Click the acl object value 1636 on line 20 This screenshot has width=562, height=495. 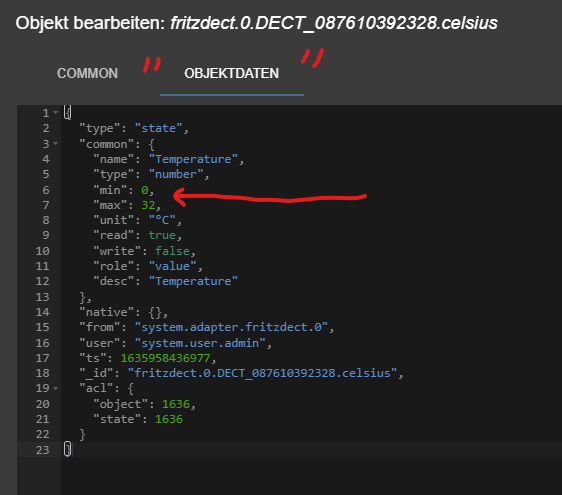[176, 404]
